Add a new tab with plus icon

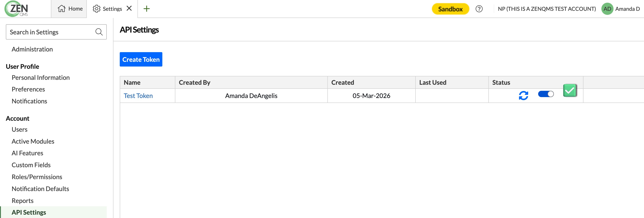click(146, 9)
